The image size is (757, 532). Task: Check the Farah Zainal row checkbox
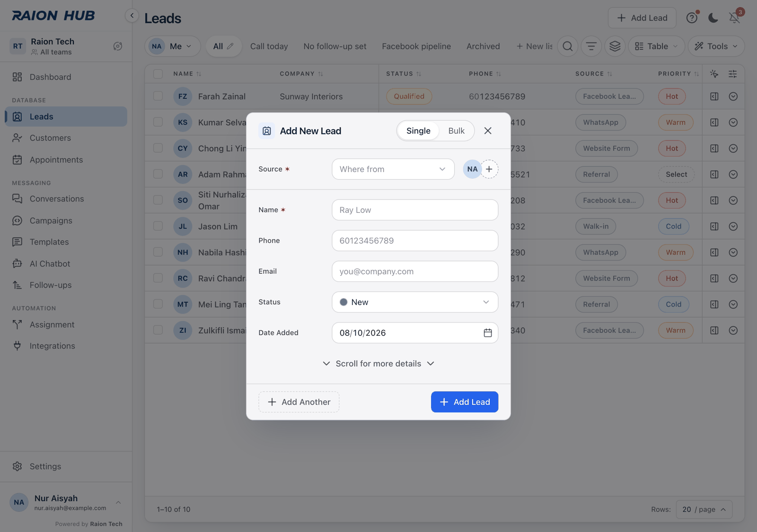click(158, 96)
